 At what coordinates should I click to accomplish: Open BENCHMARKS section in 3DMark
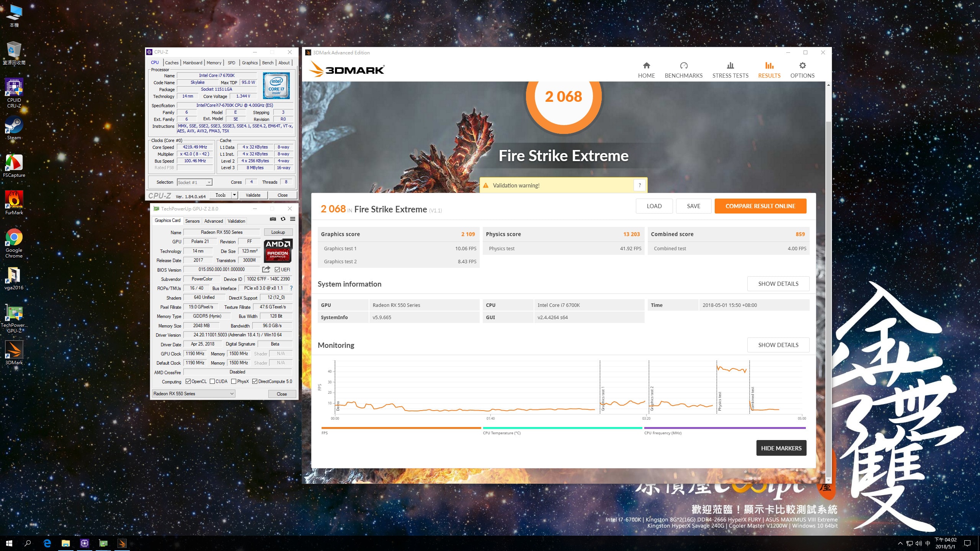pyautogui.click(x=683, y=70)
